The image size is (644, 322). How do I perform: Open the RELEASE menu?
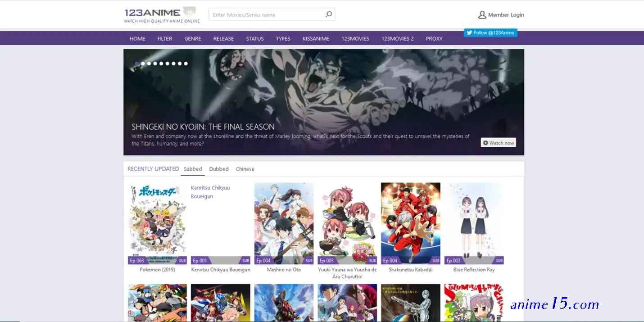click(223, 39)
